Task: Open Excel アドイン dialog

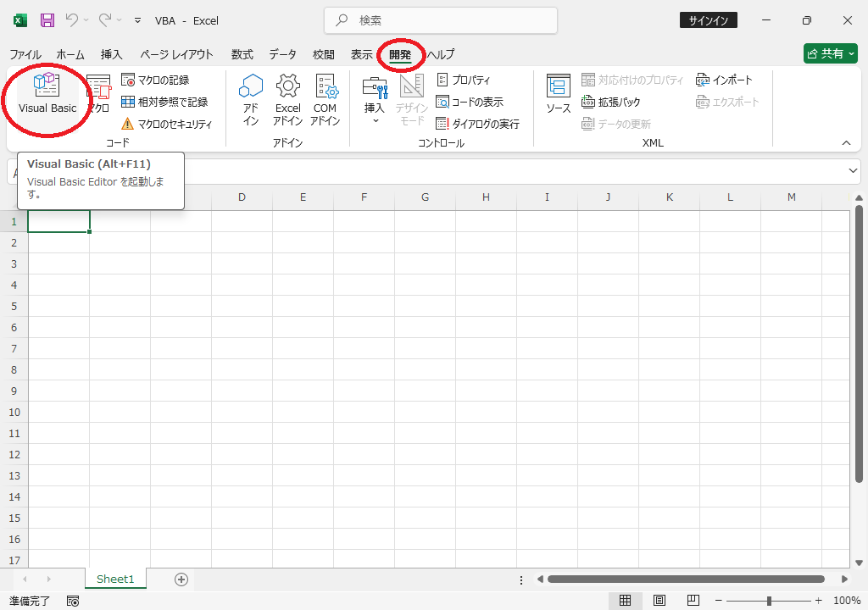Action: click(288, 100)
